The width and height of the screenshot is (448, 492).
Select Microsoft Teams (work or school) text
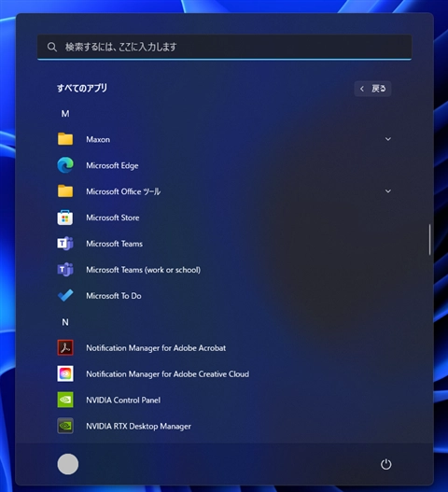pyautogui.click(x=144, y=270)
